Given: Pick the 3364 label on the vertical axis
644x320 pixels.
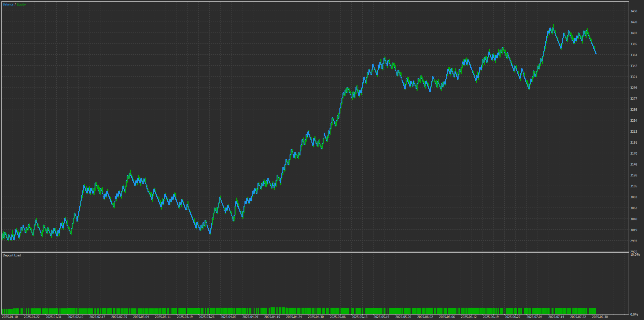Looking at the screenshot, I should [x=634, y=55].
